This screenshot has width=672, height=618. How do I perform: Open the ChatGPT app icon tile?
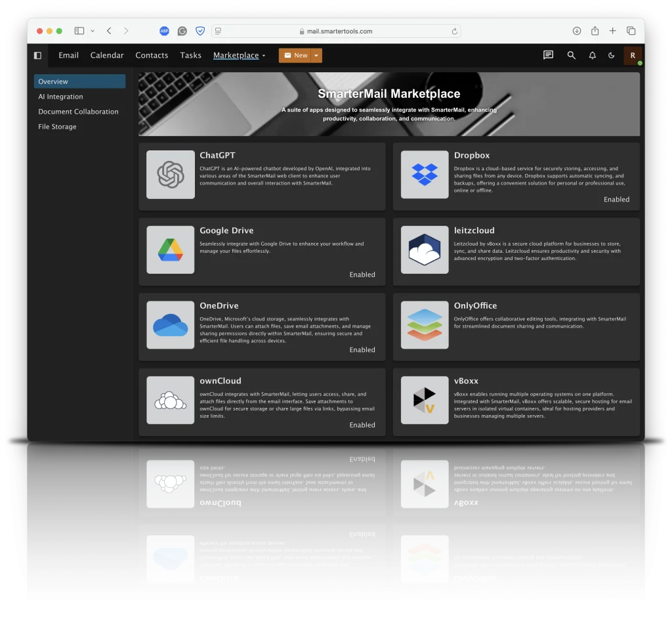pos(170,175)
